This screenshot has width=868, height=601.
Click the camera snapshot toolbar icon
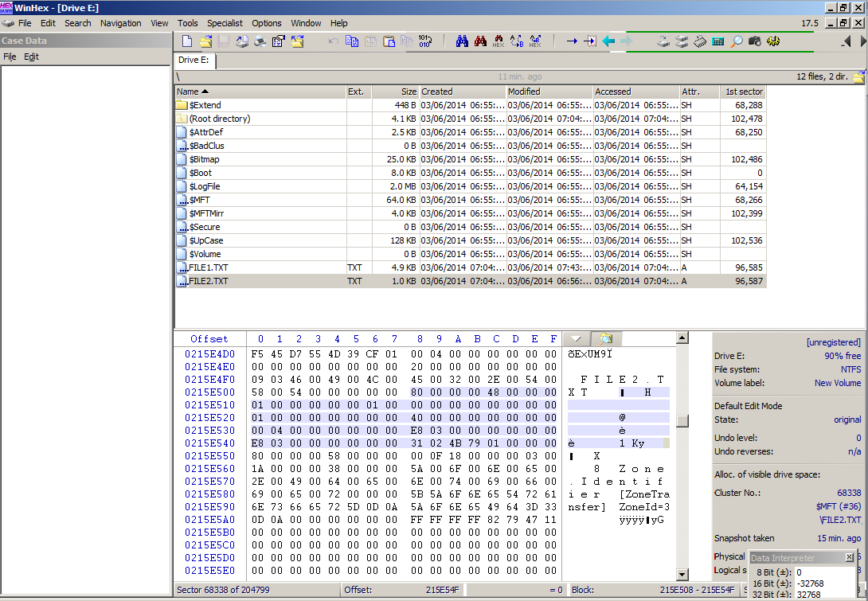tap(755, 41)
